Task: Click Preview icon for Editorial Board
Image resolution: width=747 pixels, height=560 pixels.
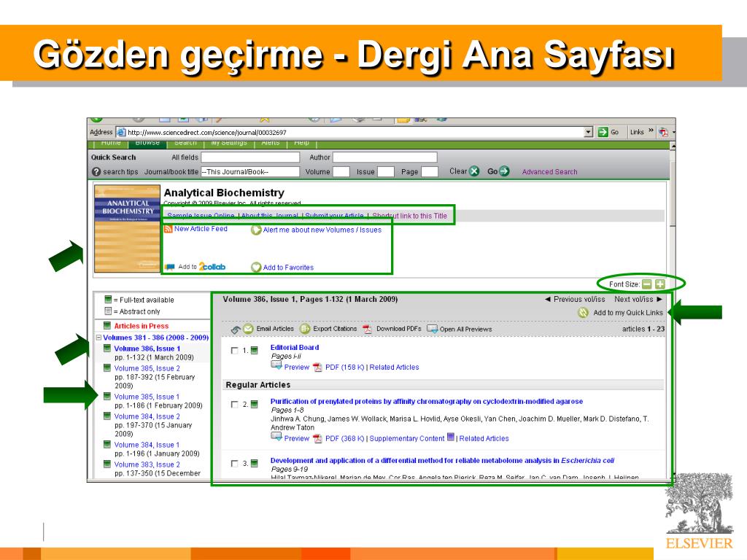Action: click(x=276, y=366)
